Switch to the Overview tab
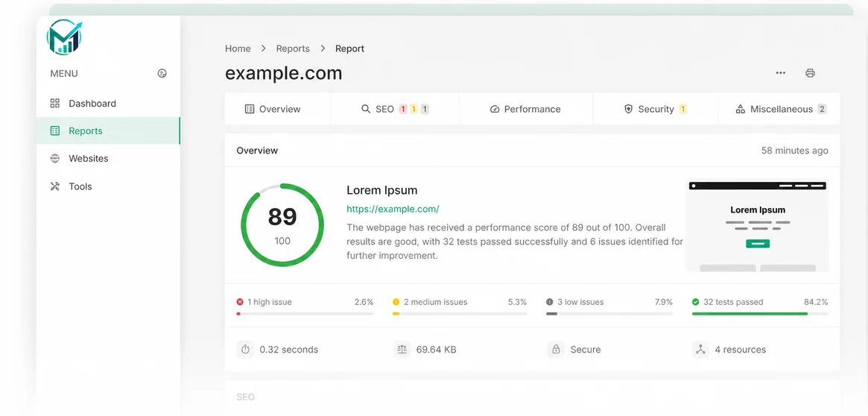This screenshot has width=868, height=416. (x=278, y=109)
